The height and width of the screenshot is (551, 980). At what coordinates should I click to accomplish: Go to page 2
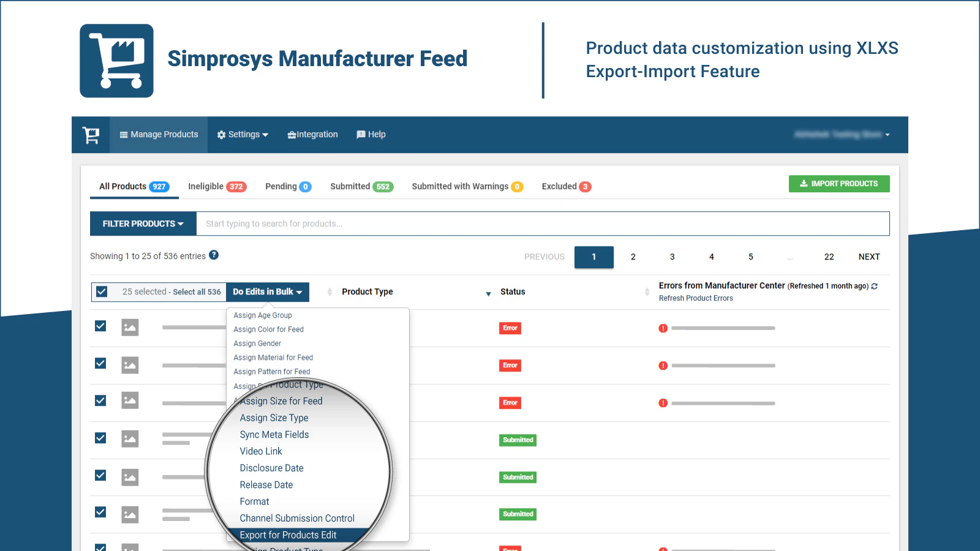pos(633,257)
